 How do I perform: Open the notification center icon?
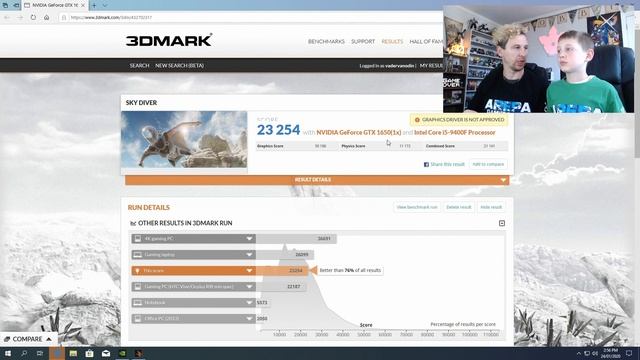(x=629, y=353)
